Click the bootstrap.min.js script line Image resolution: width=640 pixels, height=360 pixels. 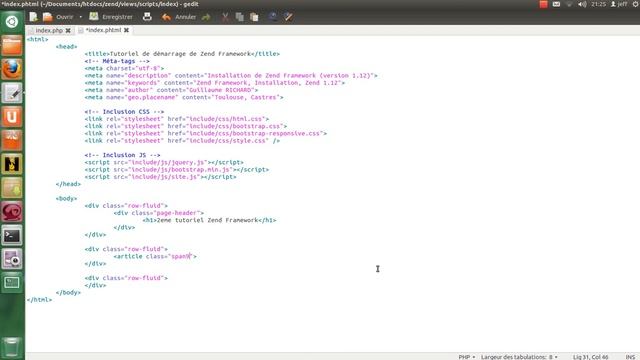(x=177, y=170)
